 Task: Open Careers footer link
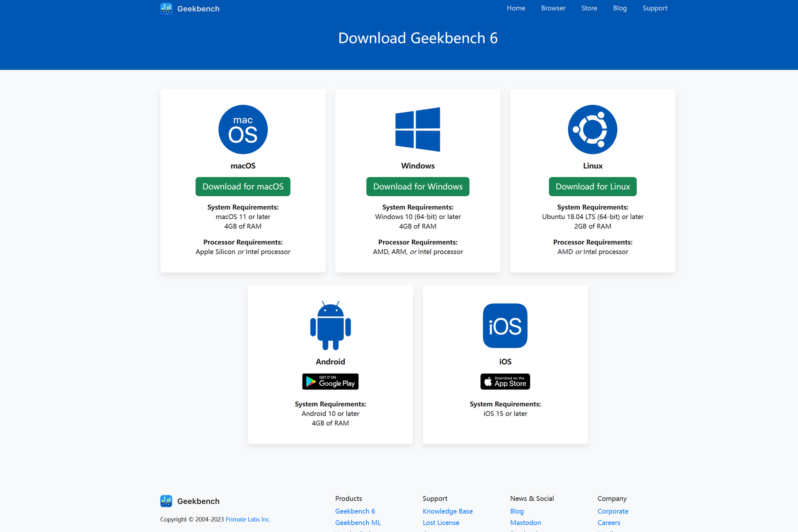click(609, 523)
